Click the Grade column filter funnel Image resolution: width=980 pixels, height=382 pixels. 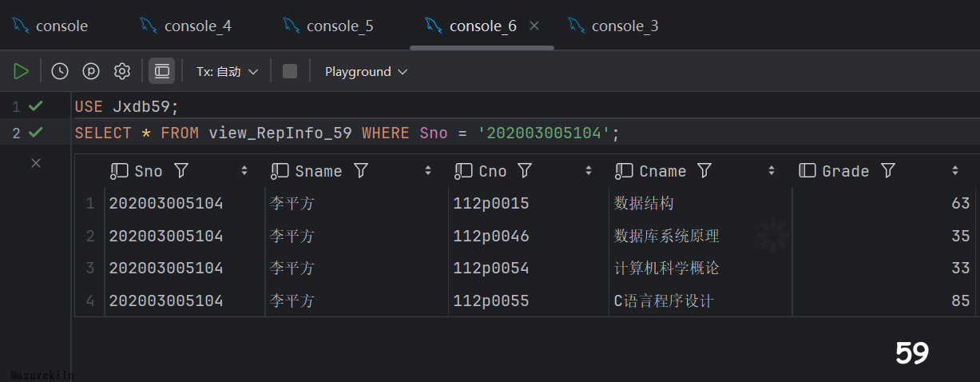tap(887, 171)
